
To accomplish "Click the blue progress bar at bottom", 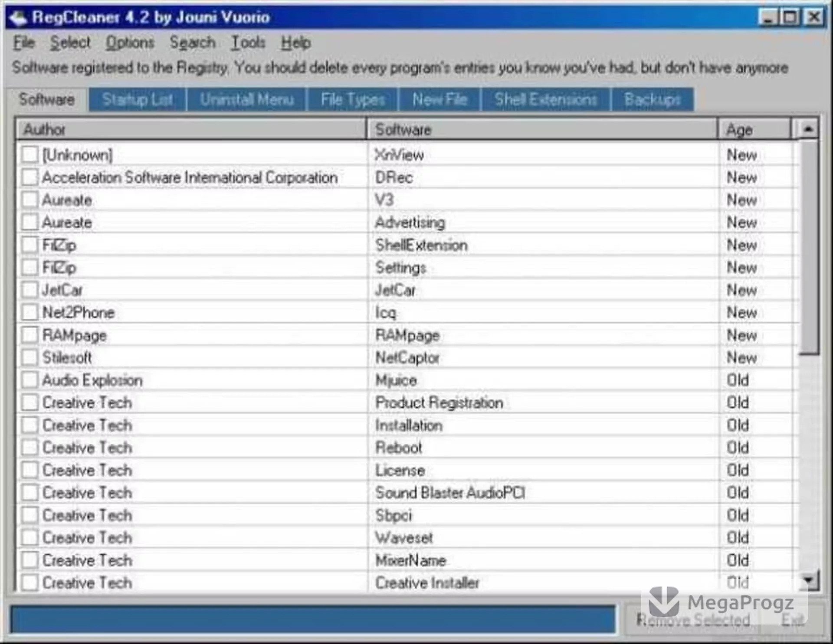I will point(313,619).
